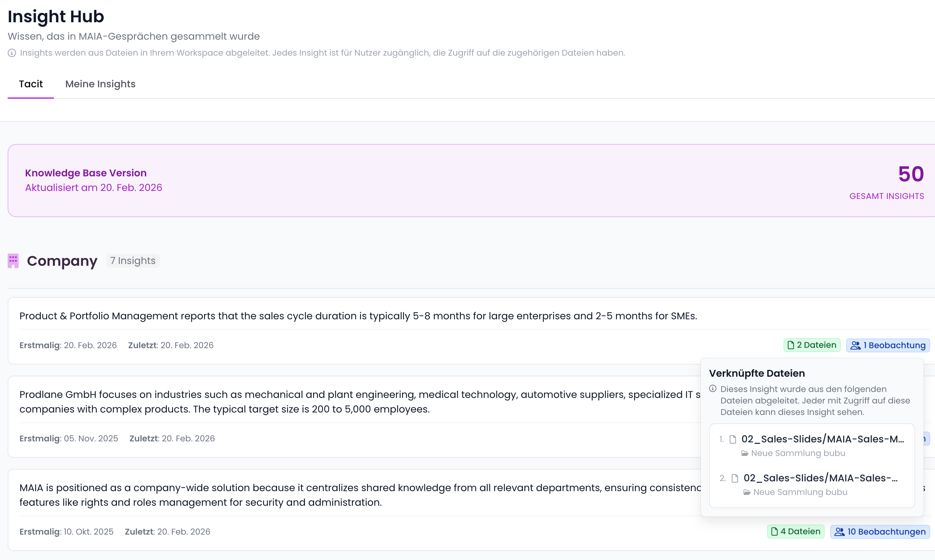Click the file icon in 4 Dateien badge
Image resolution: width=935 pixels, height=560 pixels.
(775, 531)
